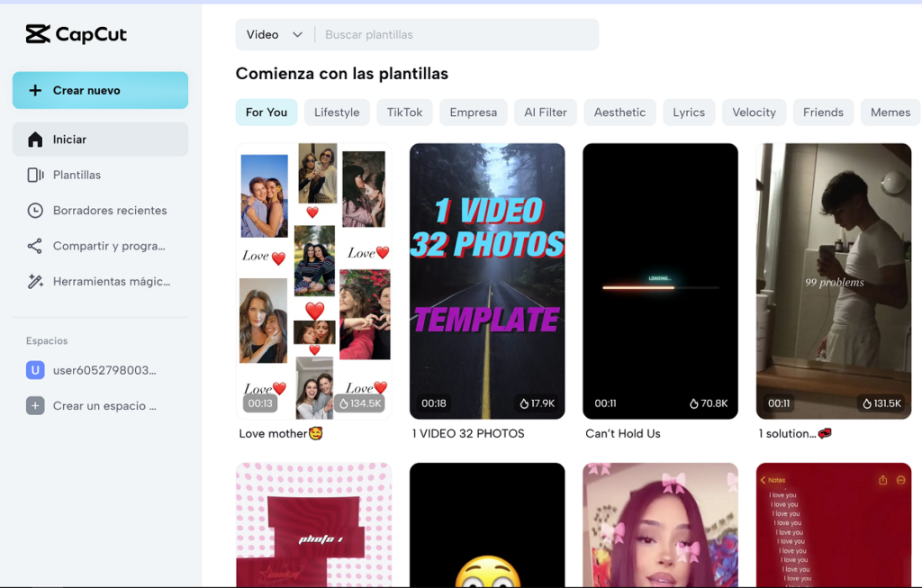Select the Empresa category tab
This screenshot has width=922, height=588.
474,113
